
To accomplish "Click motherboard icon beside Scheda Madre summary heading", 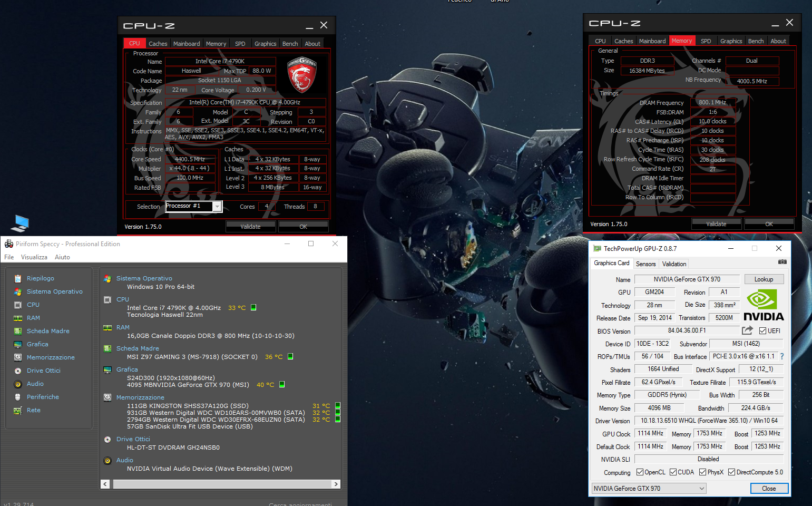I will pos(107,348).
